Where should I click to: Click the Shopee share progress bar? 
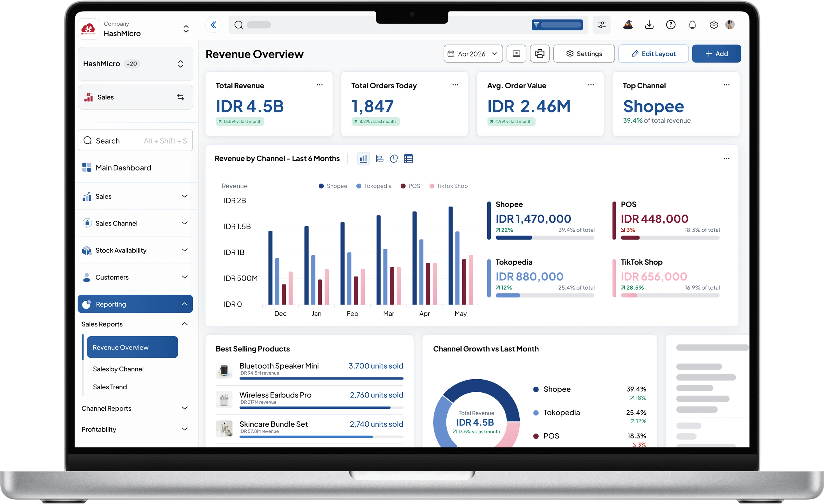[545, 238]
